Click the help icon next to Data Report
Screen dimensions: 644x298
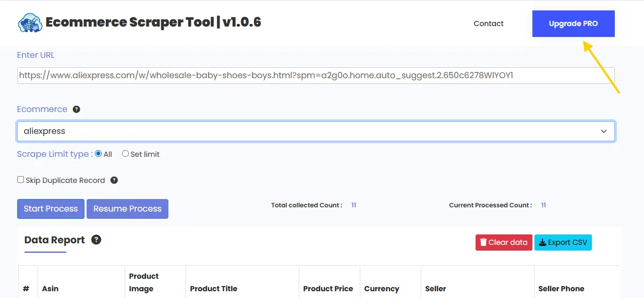click(96, 240)
